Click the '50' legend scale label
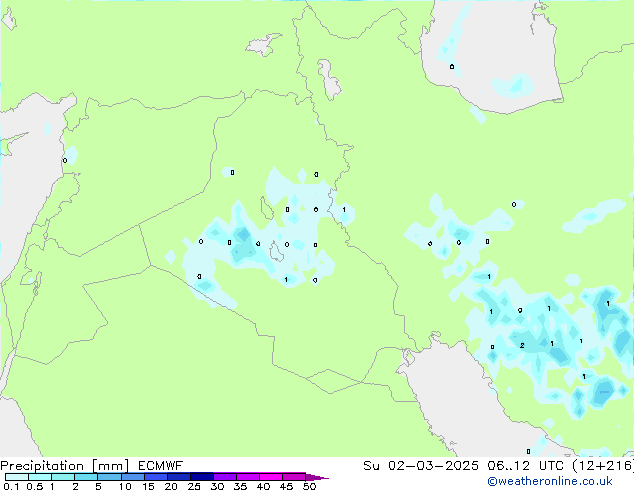 pos(309,486)
